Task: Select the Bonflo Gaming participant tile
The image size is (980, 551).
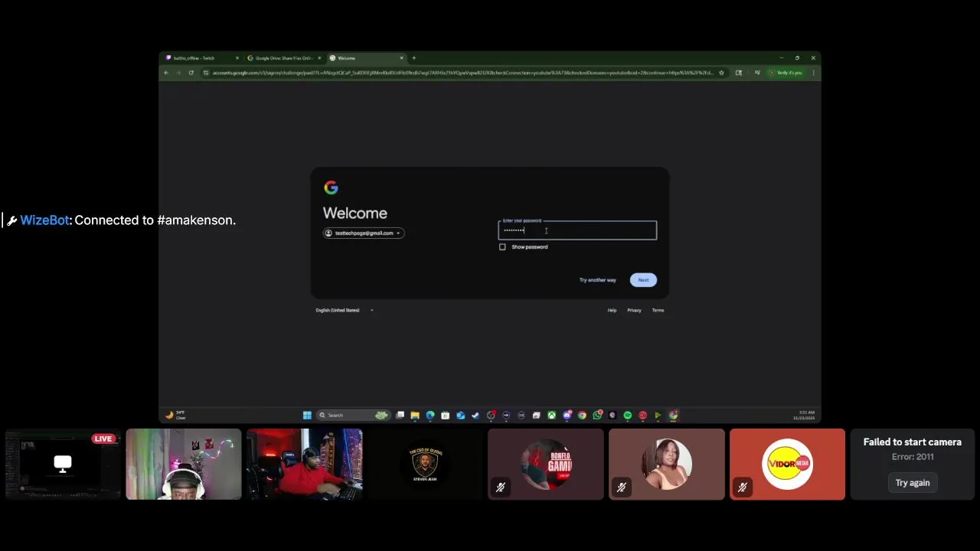Action: pyautogui.click(x=546, y=465)
